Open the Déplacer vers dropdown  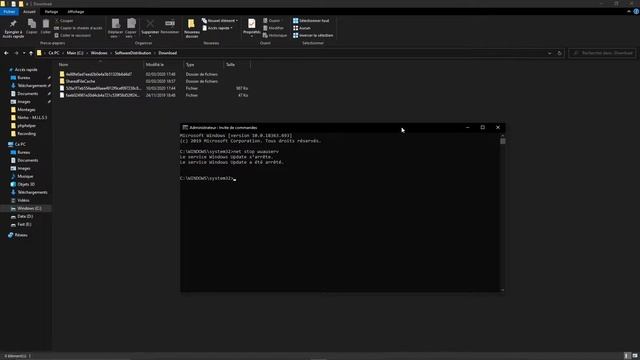point(116,29)
